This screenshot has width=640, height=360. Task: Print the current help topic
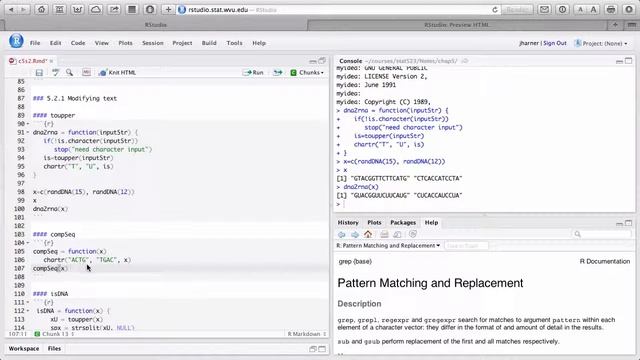coord(384,234)
